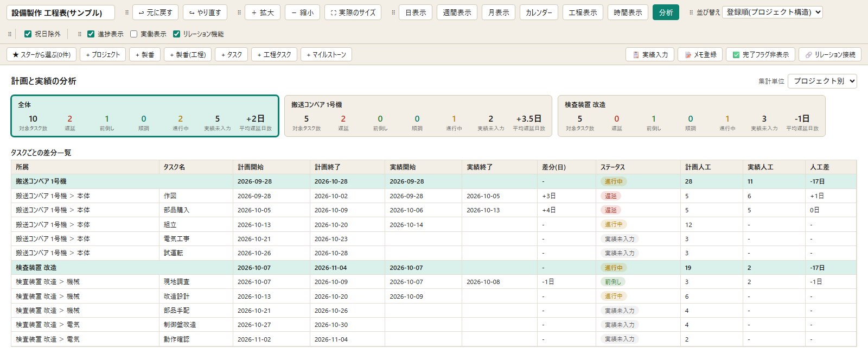Switch to 日表示 view
Viewport: 868px width, 353px height.
[416, 12]
